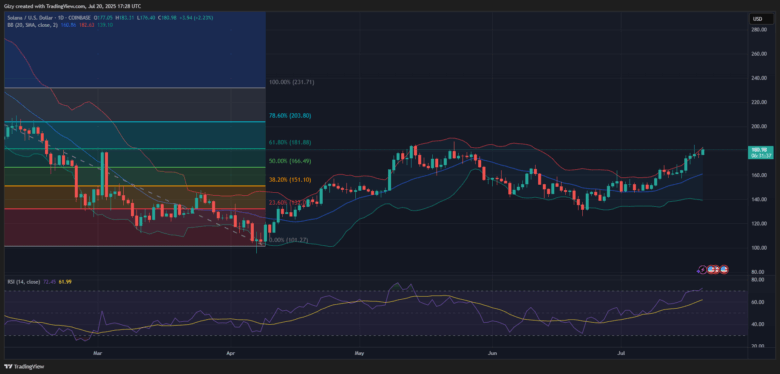780x374 pixels.
Task: Select the RSI (14, close) indicator legend
Action: [x=20, y=281]
